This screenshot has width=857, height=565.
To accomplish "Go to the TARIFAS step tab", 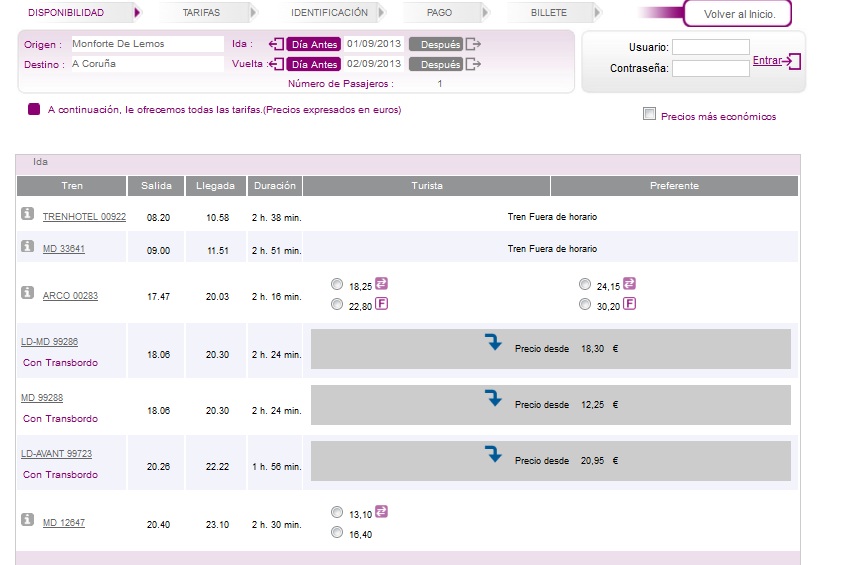I will coord(201,13).
